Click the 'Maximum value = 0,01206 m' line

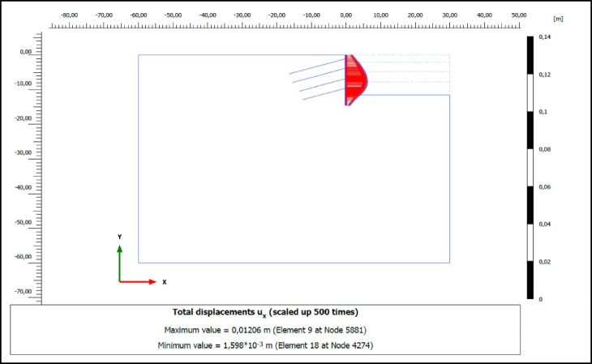pos(265,330)
